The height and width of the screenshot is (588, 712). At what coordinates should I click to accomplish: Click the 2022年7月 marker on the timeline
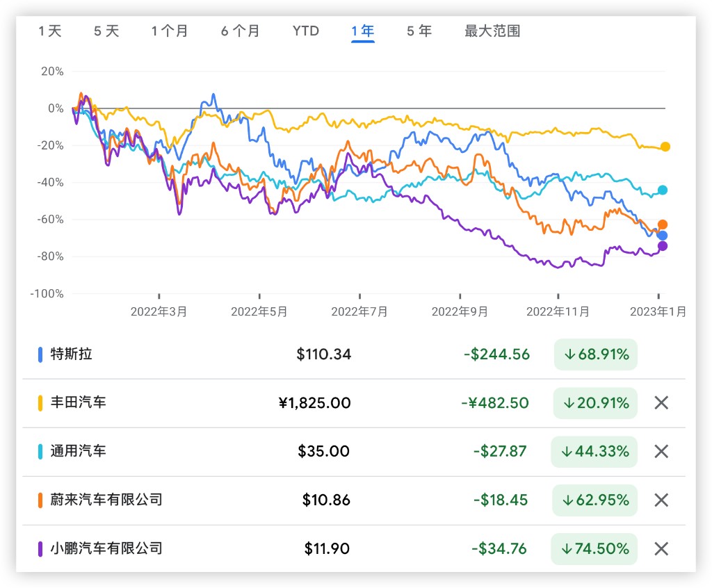coord(359,311)
